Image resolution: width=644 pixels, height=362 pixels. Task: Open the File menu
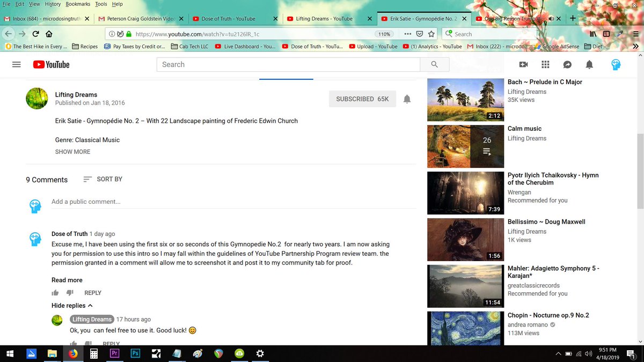click(x=6, y=4)
